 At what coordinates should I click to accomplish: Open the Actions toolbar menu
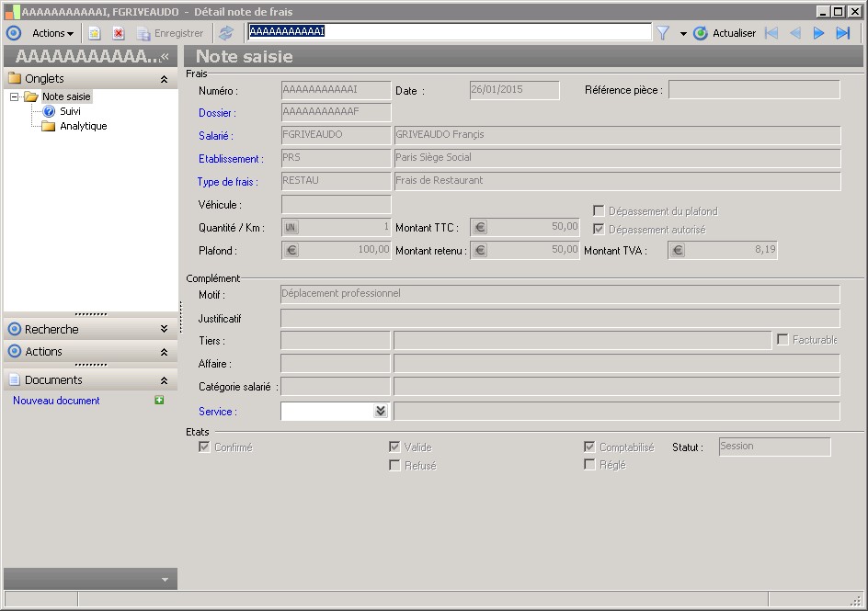click(x=52, y=33)
